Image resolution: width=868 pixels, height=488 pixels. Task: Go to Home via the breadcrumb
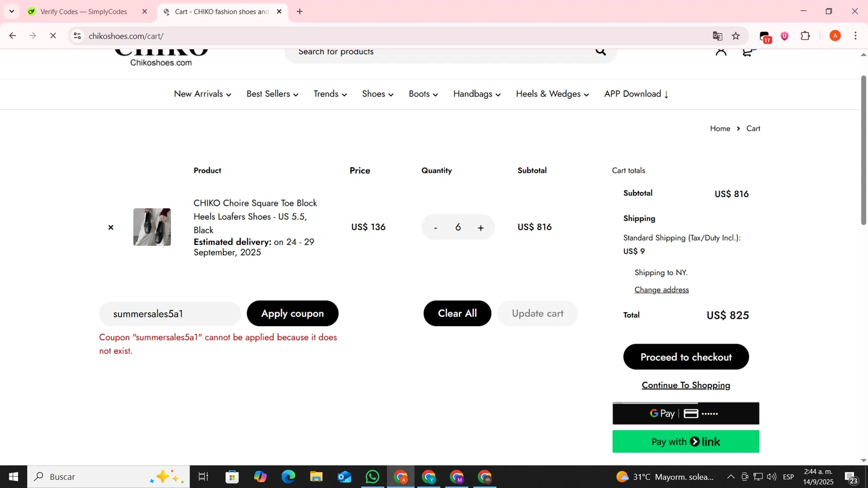(x=720, y=128)
